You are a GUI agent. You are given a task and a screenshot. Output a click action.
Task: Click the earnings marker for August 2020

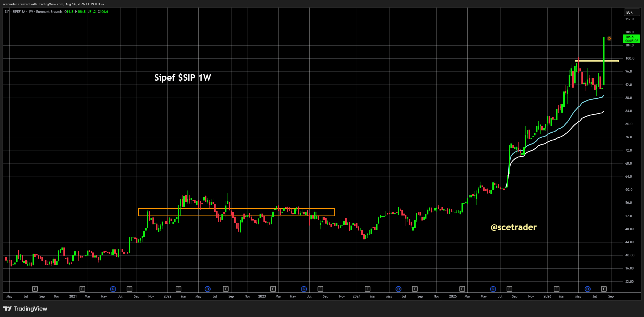coord(35,289)
